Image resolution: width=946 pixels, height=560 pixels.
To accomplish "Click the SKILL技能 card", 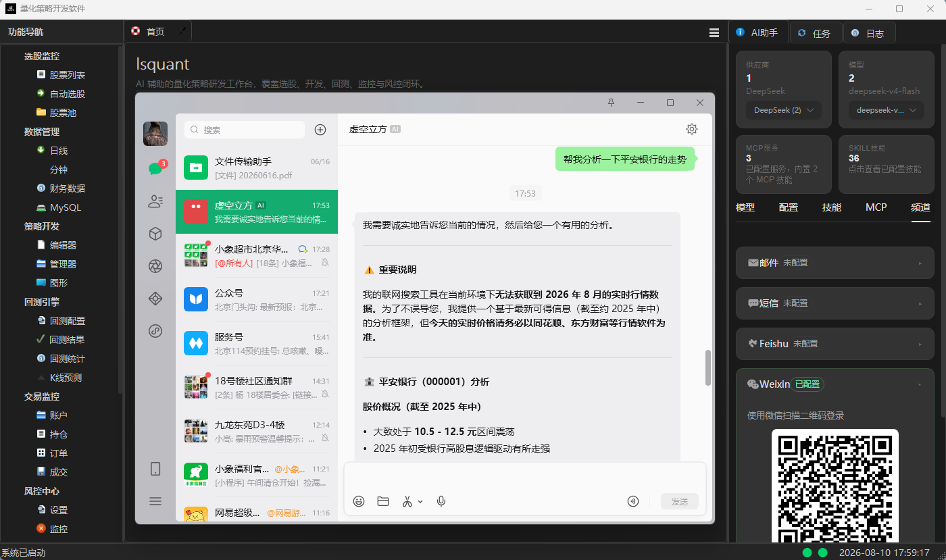I will coord(887,164).
